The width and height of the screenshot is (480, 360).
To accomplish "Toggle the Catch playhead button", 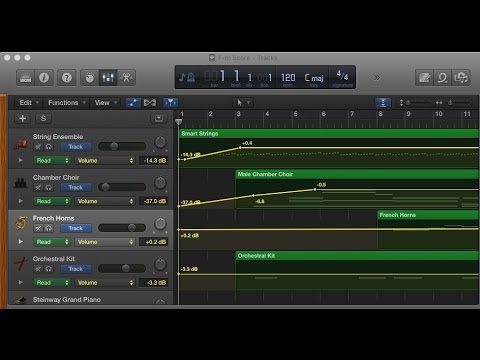I will click(170, 103).
